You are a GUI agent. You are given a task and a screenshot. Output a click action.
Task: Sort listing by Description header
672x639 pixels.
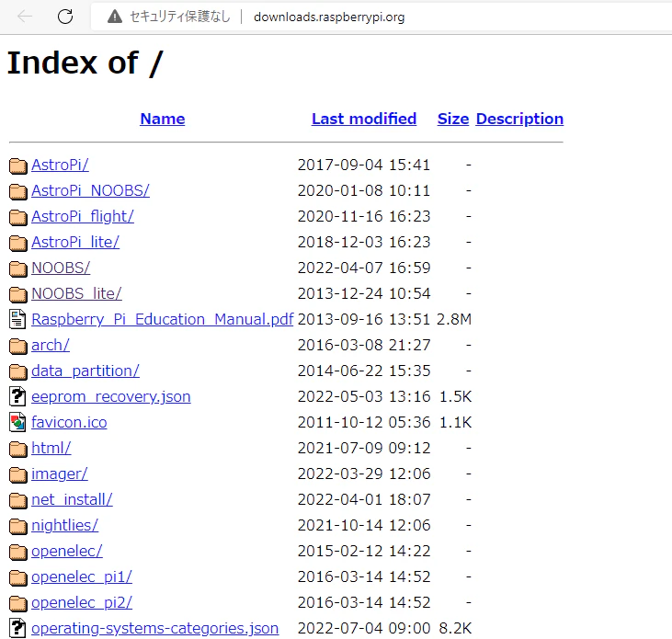519,119
